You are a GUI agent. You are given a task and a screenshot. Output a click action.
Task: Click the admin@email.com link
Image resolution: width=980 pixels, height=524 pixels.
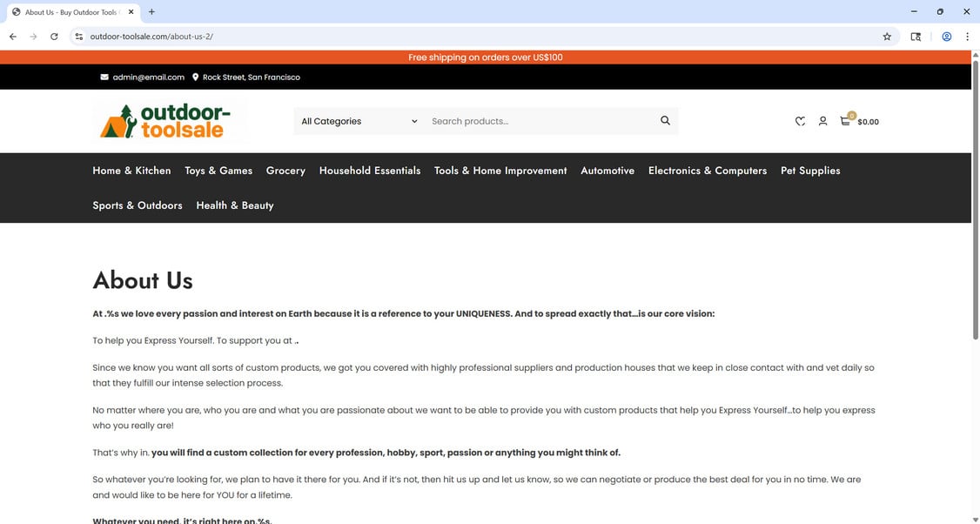click(147, 77)
